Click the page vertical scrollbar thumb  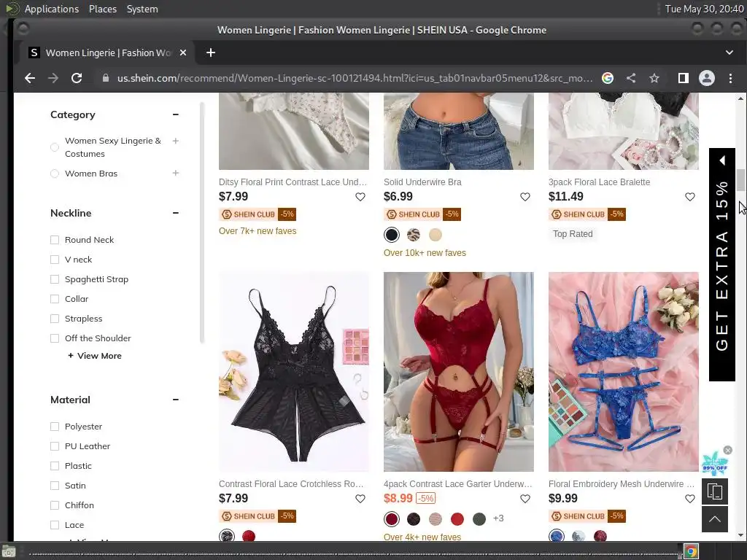pyautogui.click(x=740, y=180)
